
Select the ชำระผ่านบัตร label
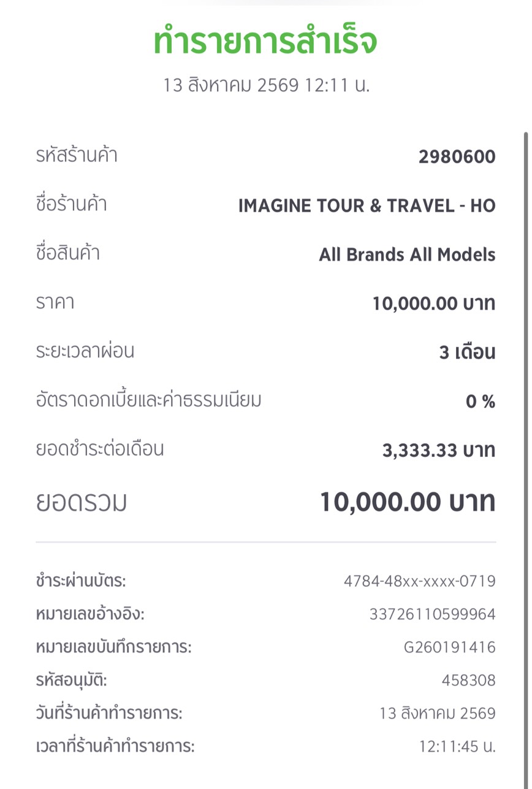tap(81, 581)
